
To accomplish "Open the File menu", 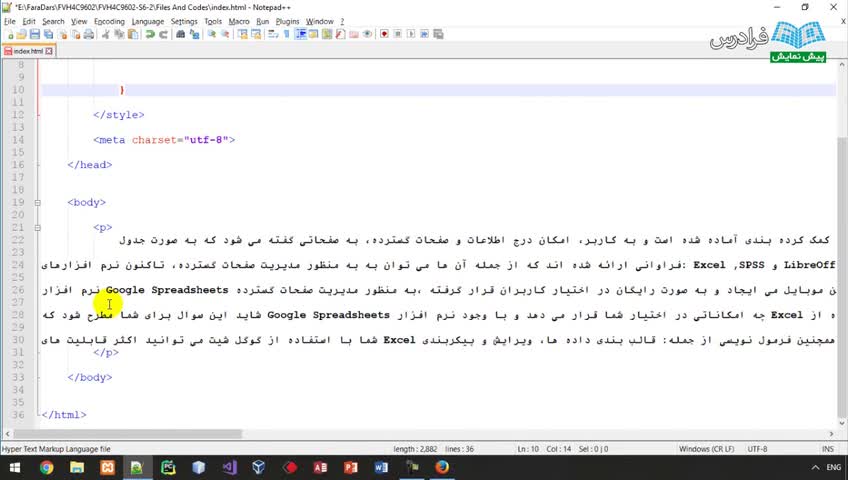I will click(10, 22).
